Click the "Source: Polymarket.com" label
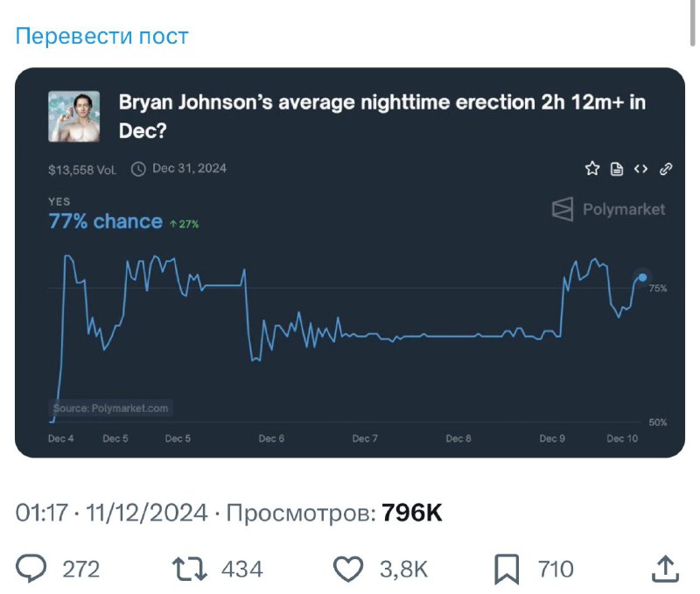 coord(110,409)
